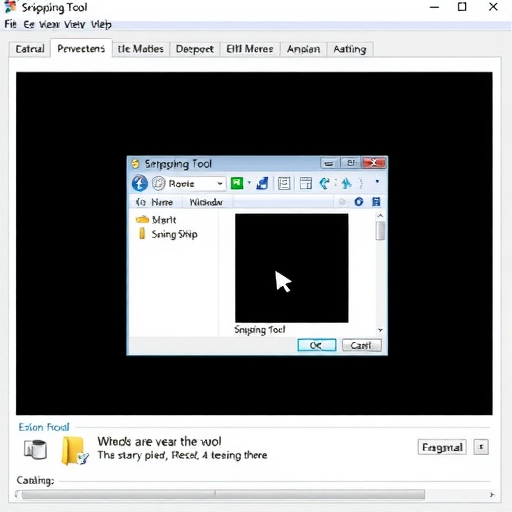Screen dimensions: 512x512
Task: Click the teal curved arrow icon
Action: 324,183
